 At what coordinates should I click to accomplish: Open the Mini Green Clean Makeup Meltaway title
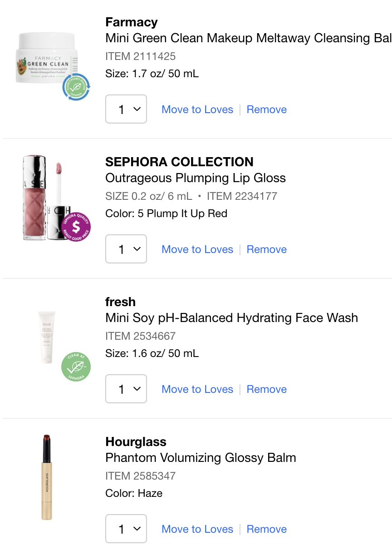click(248, 38)
